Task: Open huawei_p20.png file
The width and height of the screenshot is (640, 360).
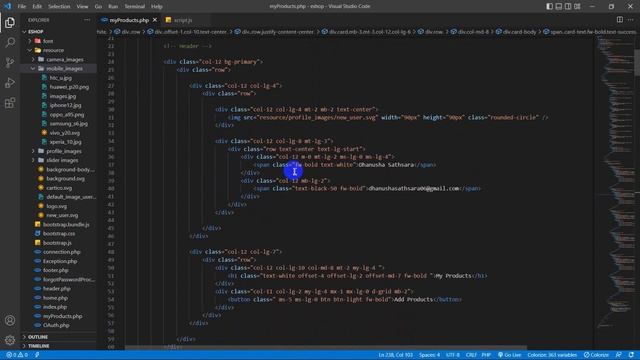Action: 69,87
